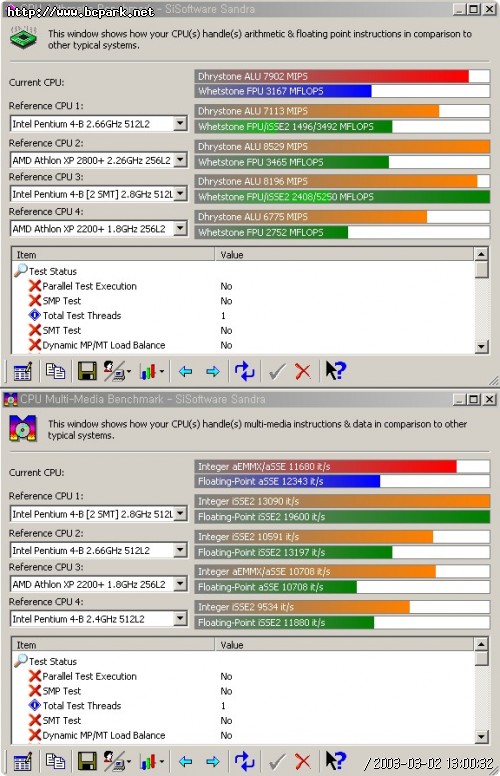Select SMT Test row in the Multi-Media list

pos(61,720)
